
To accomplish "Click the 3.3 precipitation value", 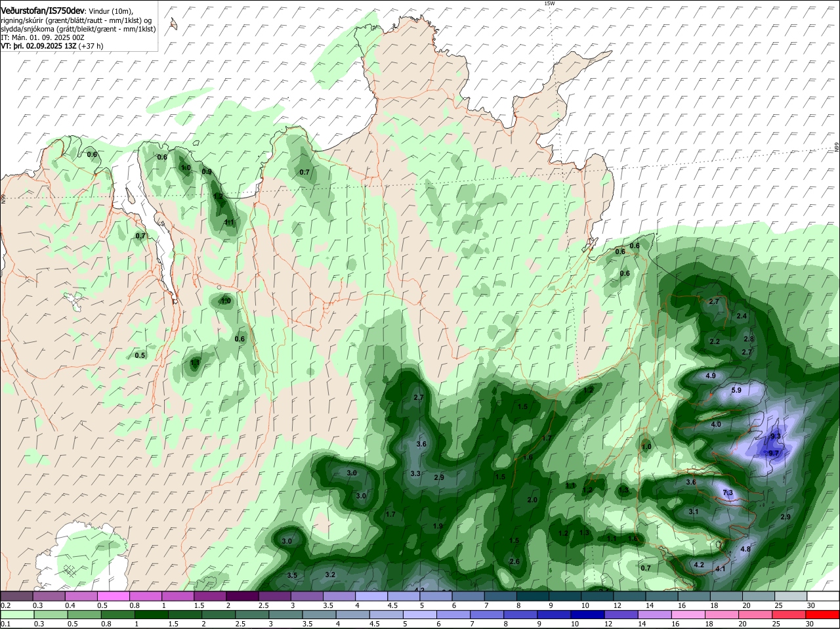I will click(x=415, y=473).
